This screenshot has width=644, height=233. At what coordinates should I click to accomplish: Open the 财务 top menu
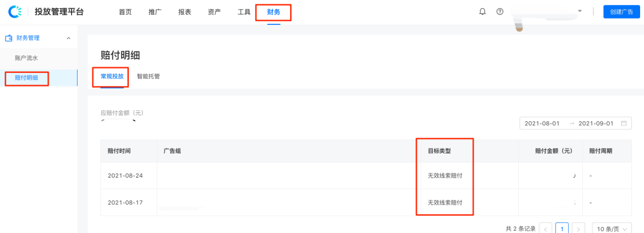(x=274, y=12)
